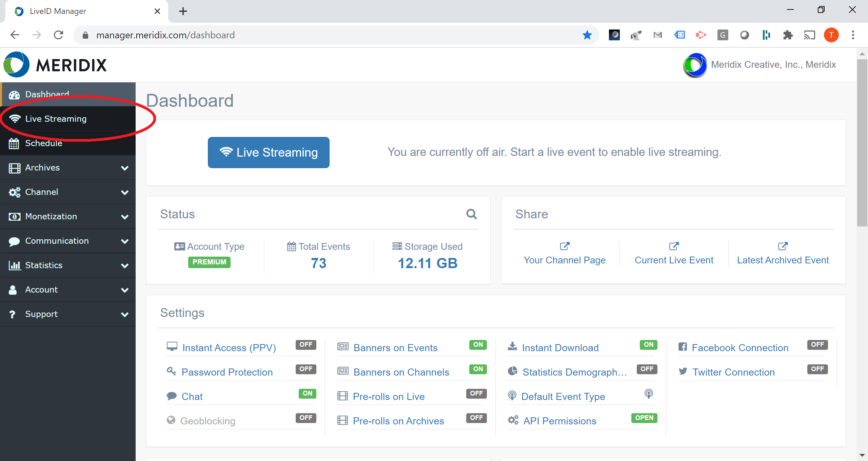868x461 pixels.
Task: Select Schedule in the sidebar
Action: (44, 143)
